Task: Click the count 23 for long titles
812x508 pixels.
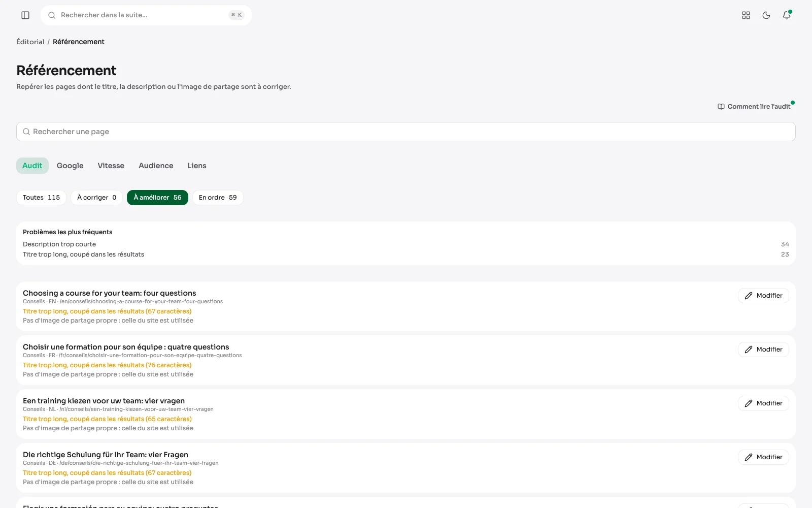Action: (x=785, y=255)
